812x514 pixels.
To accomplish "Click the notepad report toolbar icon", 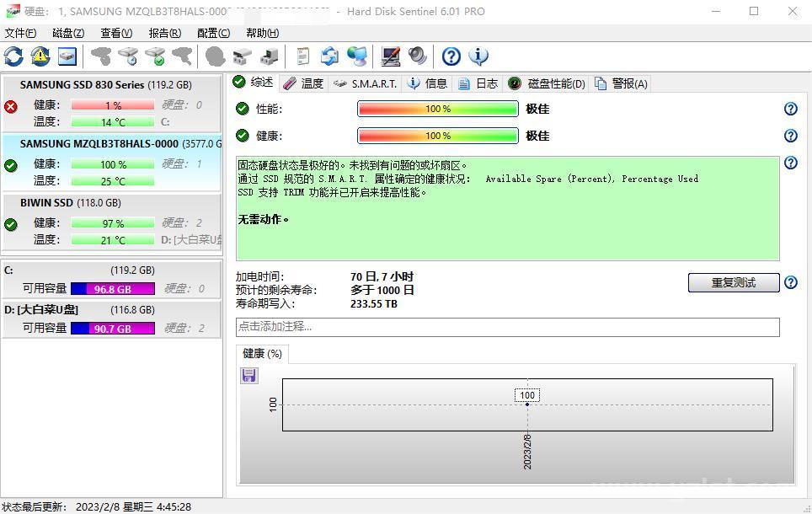I will 303,56.
